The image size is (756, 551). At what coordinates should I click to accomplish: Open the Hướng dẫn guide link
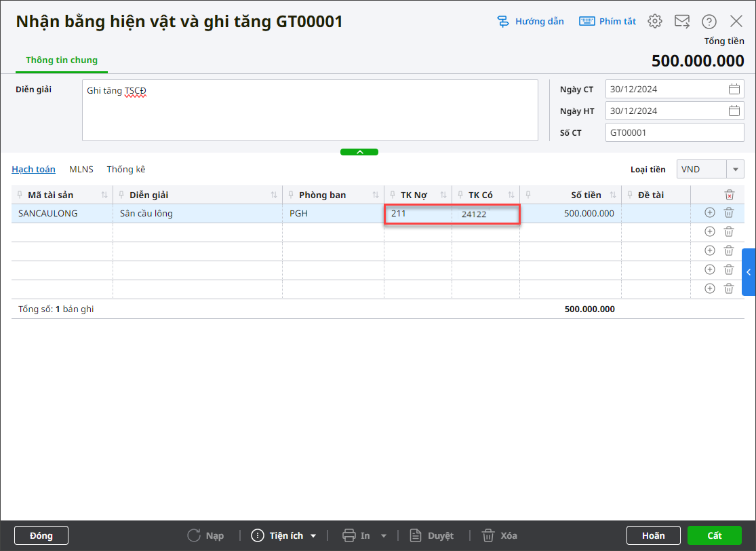(530, 21)
